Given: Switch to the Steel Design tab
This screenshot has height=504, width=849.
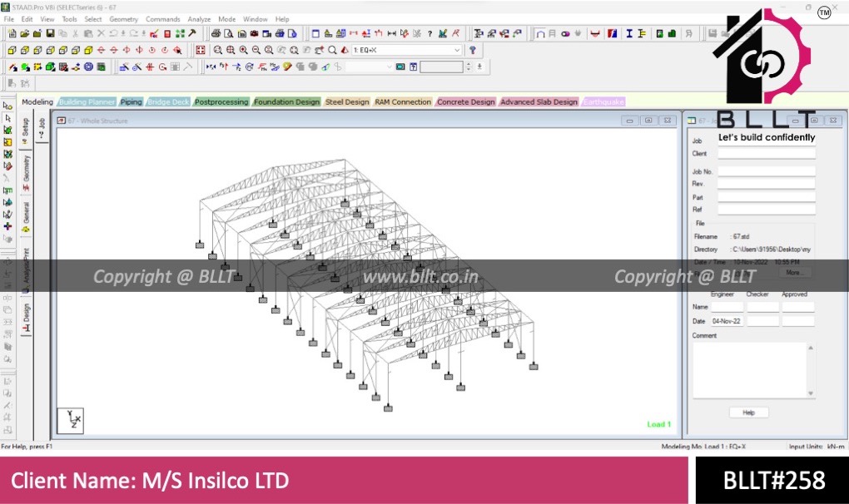Looking at the screenshot, I should pyautogui.click(x=347, y=101).
